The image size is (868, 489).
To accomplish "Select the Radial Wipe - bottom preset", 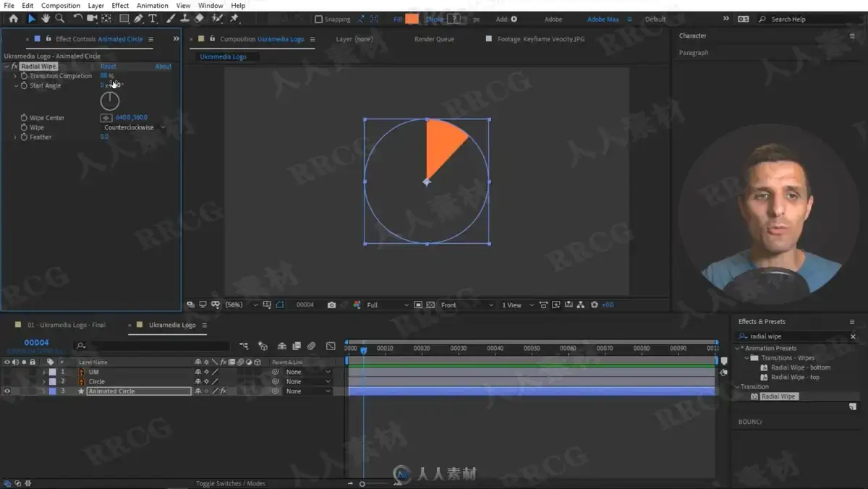I will 800,367.
